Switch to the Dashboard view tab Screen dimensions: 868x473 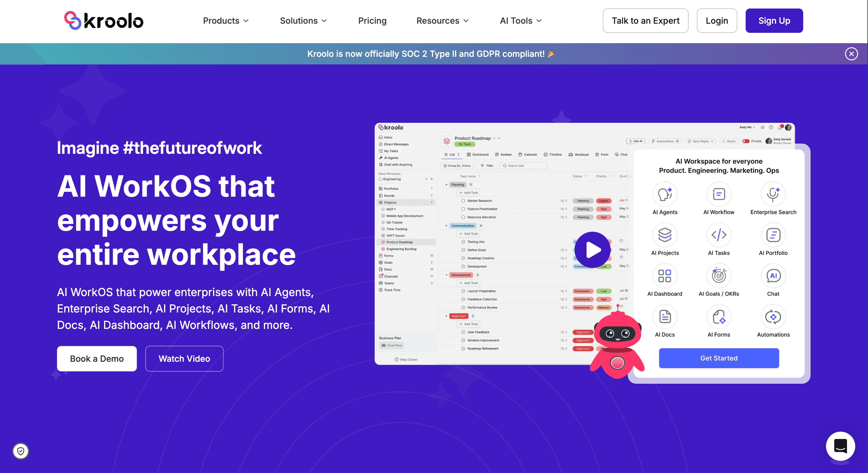[x=478, y=154]
